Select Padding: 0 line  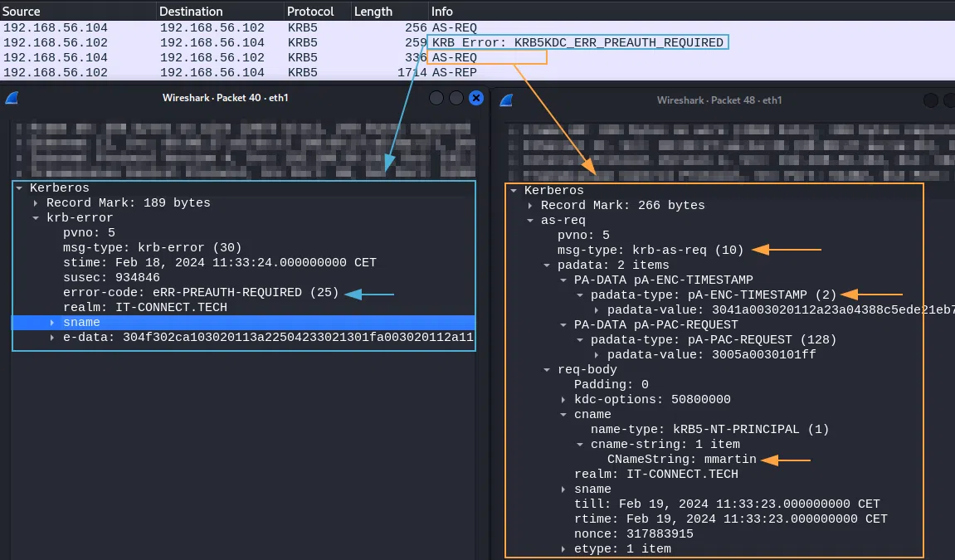[611, 385]
